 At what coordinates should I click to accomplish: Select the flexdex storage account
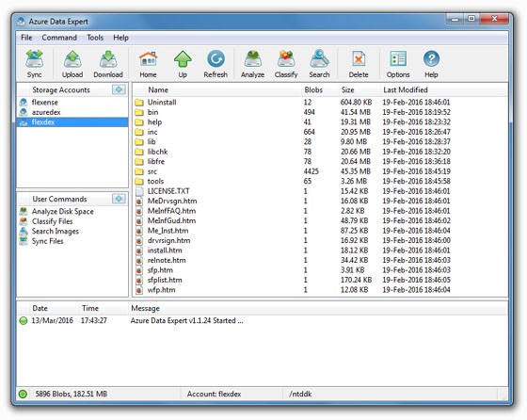72,122
